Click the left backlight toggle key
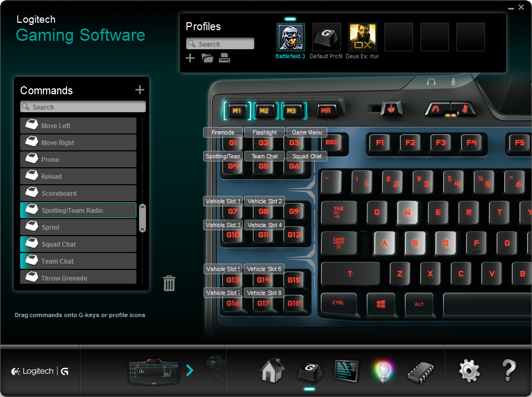The image size is (532, 397). [x=437, y=109]
